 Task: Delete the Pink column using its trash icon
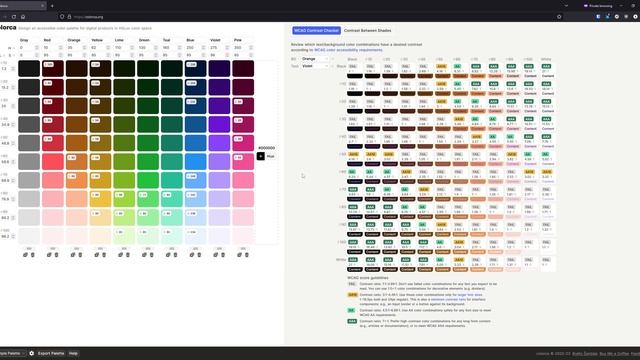(x=247, y=255)
